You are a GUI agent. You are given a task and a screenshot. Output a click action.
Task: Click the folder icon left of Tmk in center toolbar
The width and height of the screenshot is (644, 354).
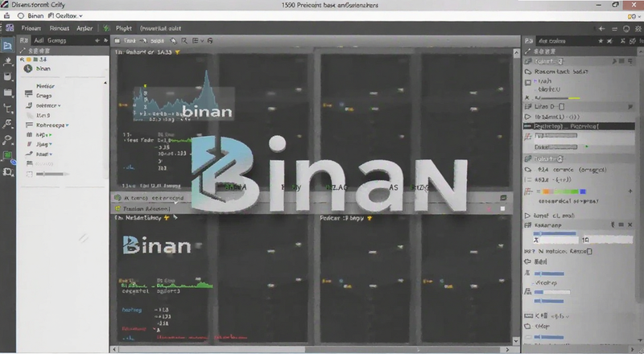click(117, 41)
